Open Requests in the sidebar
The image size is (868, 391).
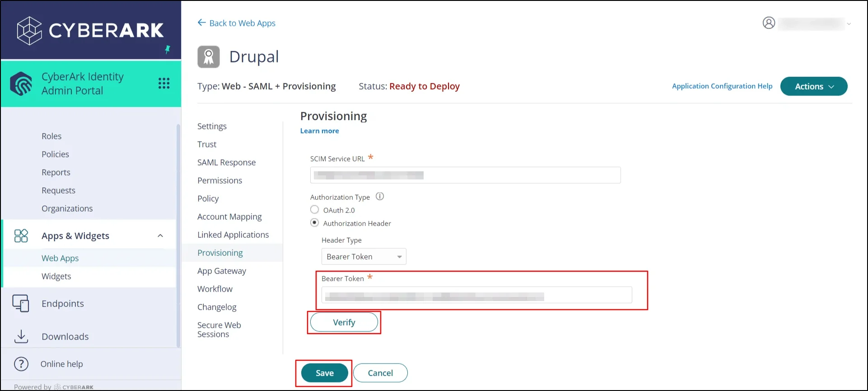tap(58, 190)
